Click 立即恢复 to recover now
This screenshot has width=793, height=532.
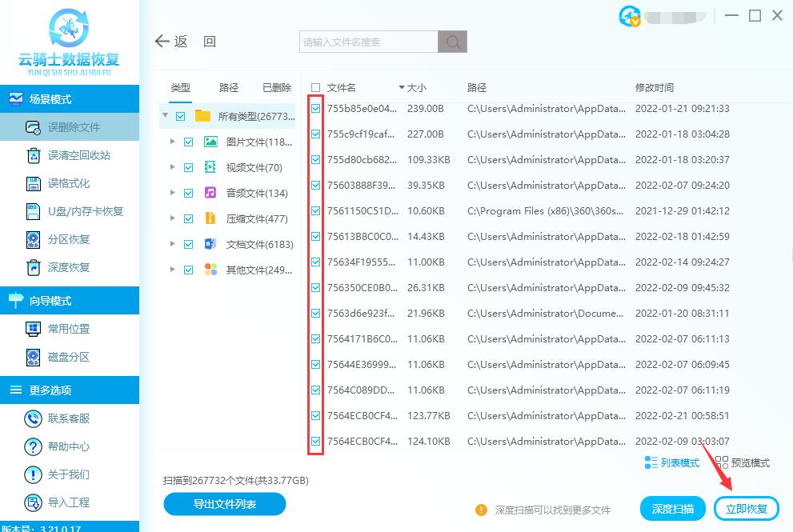747,509
